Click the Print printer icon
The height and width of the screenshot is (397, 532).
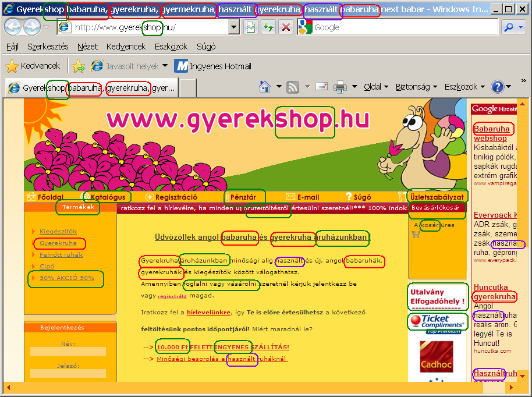pos(340,87)
